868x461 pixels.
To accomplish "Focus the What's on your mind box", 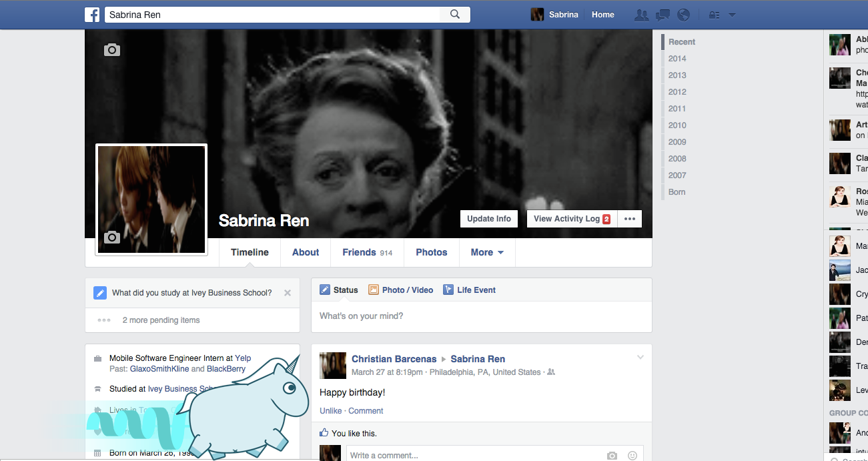I will (482, 316).
